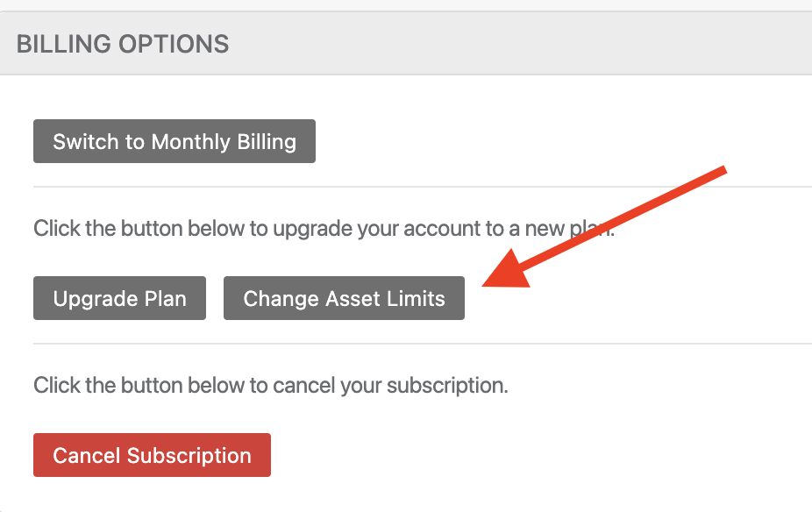The width and height of the screenshot is (812, 512).
Task: Click the button under the cancellation text
Action: (x=151, y=454)
